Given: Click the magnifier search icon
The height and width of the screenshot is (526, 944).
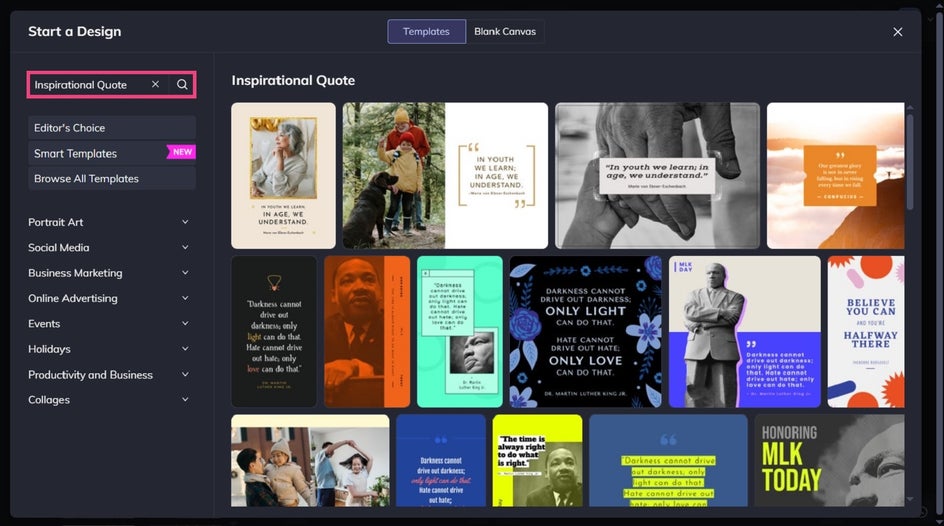Looking at the screenshot, I should [182, 84].
